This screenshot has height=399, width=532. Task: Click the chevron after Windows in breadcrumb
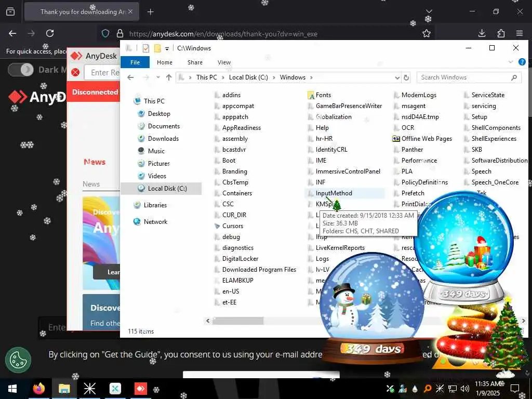pos(311,77)
